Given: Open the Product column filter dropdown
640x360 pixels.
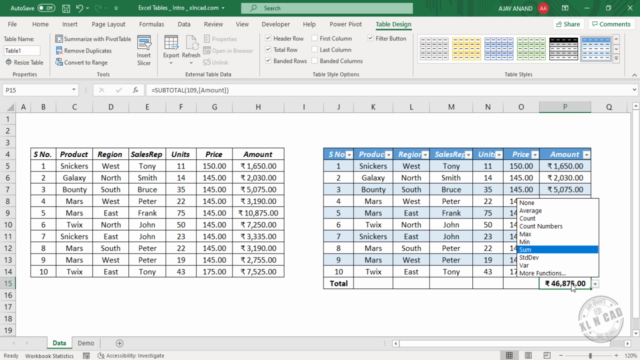Looking at the screenshot, I should point(389,155).
